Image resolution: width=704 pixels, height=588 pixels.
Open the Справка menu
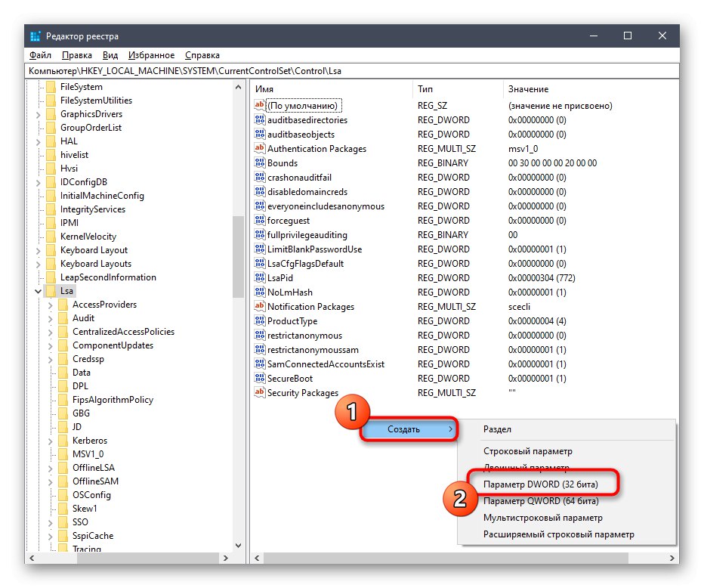click(202, 55)
